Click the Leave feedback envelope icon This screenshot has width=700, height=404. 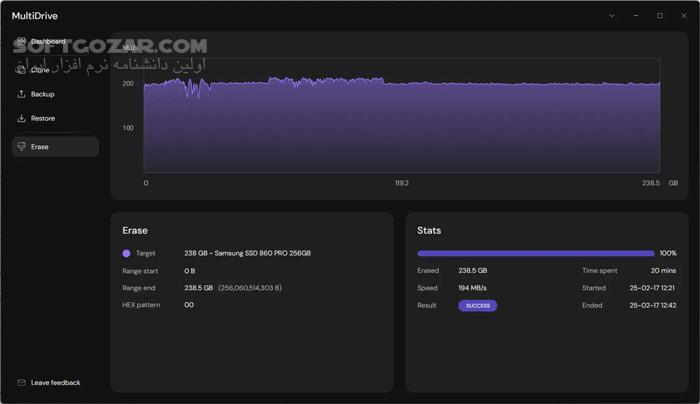pos(22,383)
